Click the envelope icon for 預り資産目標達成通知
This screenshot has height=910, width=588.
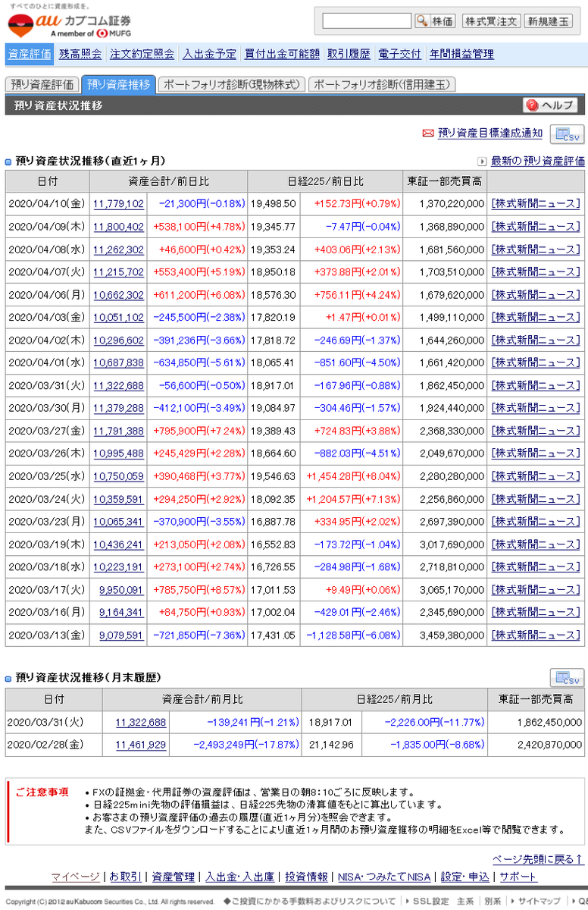coord(428,133)
